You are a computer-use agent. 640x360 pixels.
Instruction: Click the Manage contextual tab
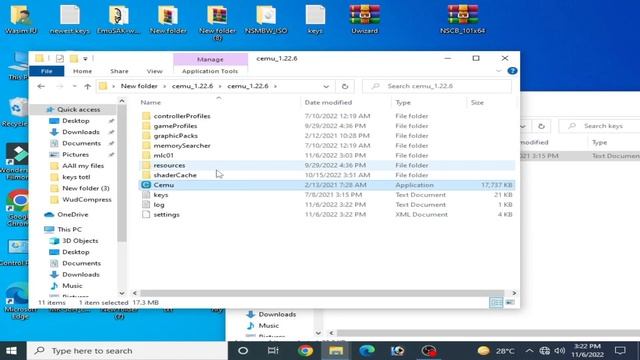pyautogui.click(x=210, y=59)
